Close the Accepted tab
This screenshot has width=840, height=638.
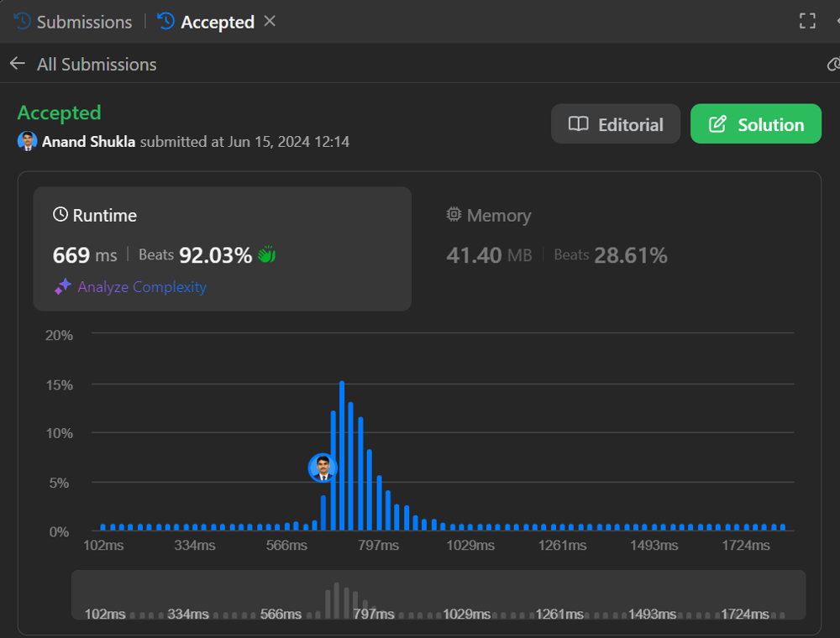(x=270, y=21)
